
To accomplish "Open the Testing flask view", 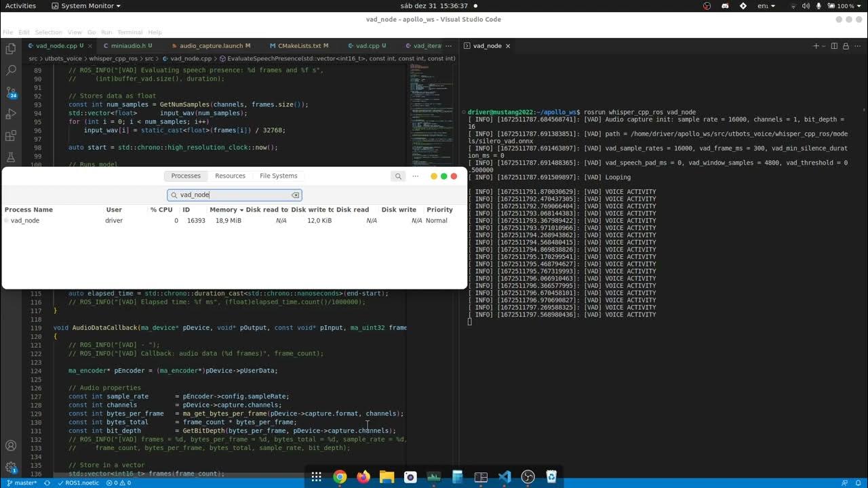I will (11, 157).
